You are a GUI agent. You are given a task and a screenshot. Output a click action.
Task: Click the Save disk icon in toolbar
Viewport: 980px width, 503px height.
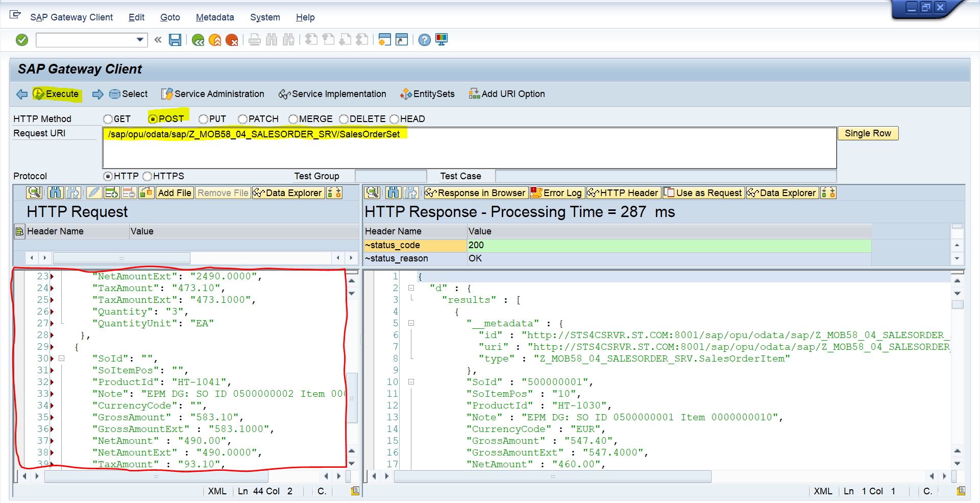point(175,40)
